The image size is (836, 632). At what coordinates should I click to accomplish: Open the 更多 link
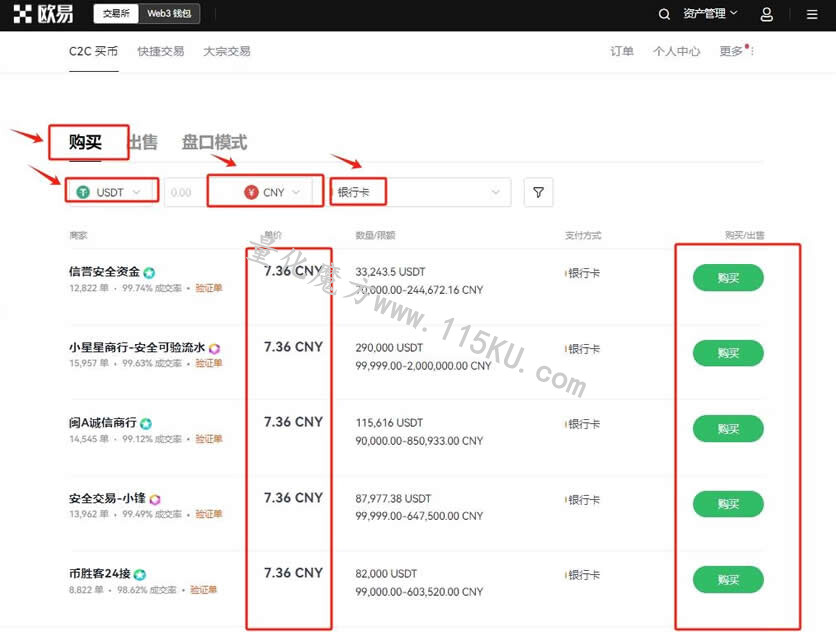click(x=731, y=51)
